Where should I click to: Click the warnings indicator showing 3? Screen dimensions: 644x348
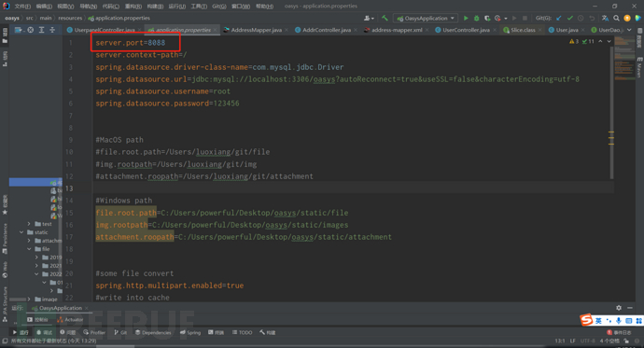pos(574,41)
